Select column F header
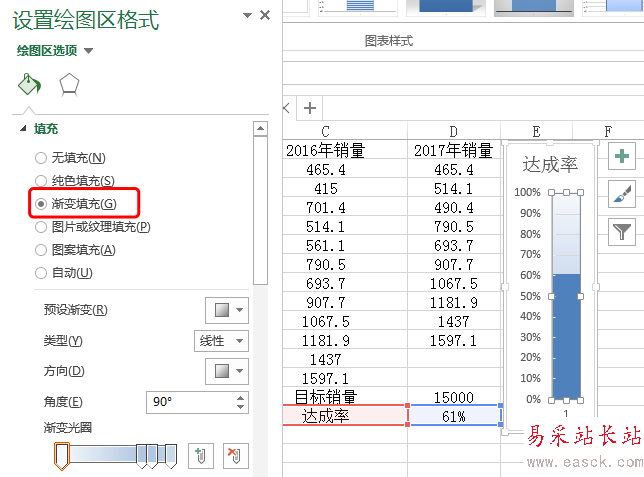 point(608,131)
